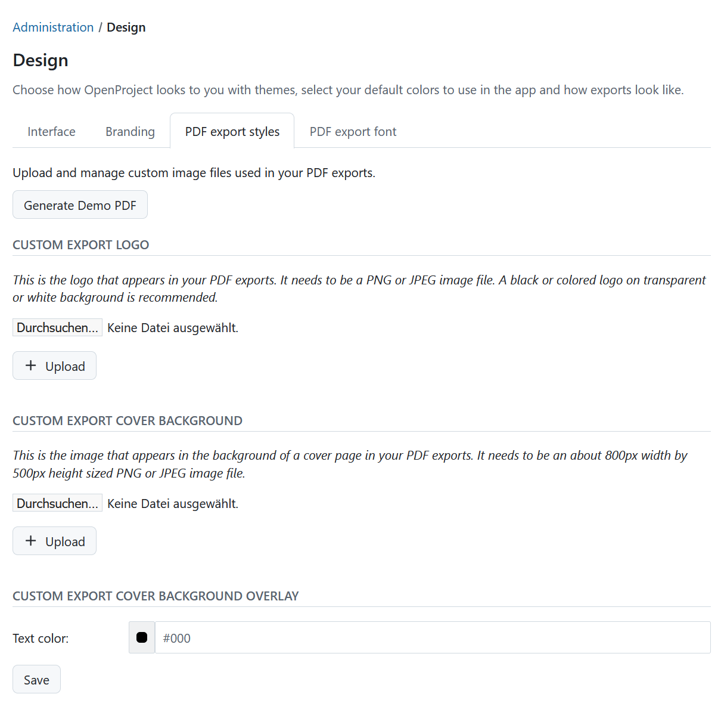Select the PDF export styles tab
The image size is (721, 728).
(232, 131)
